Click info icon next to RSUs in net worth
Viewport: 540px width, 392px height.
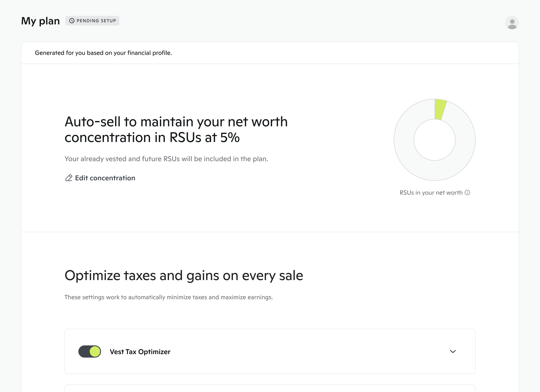(x=467, y=193)
